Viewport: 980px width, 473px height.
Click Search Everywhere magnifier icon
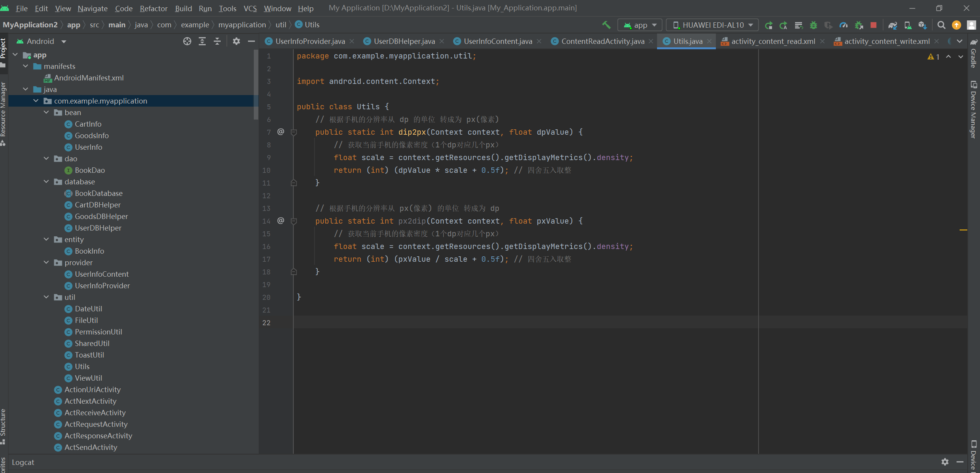[941, 25]
